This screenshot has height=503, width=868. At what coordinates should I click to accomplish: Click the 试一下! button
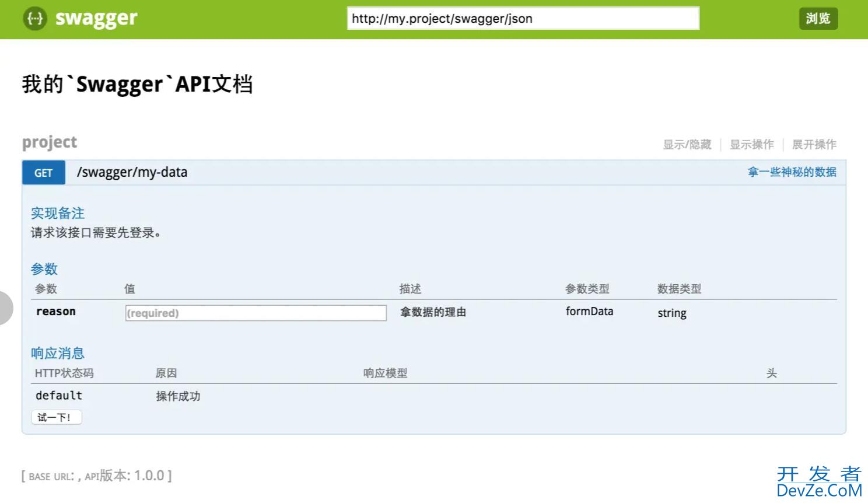click(56, 417)
